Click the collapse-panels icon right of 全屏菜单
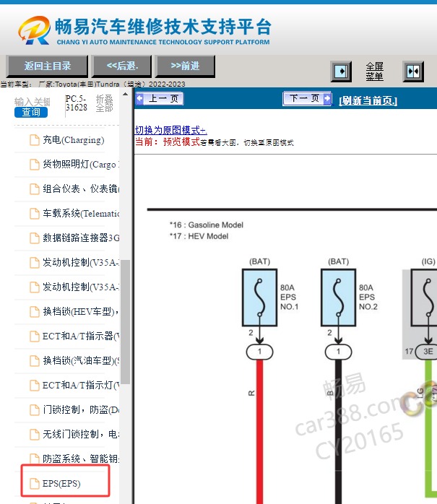Viewport: 437px width, 504px height. (x=413, y=71)
